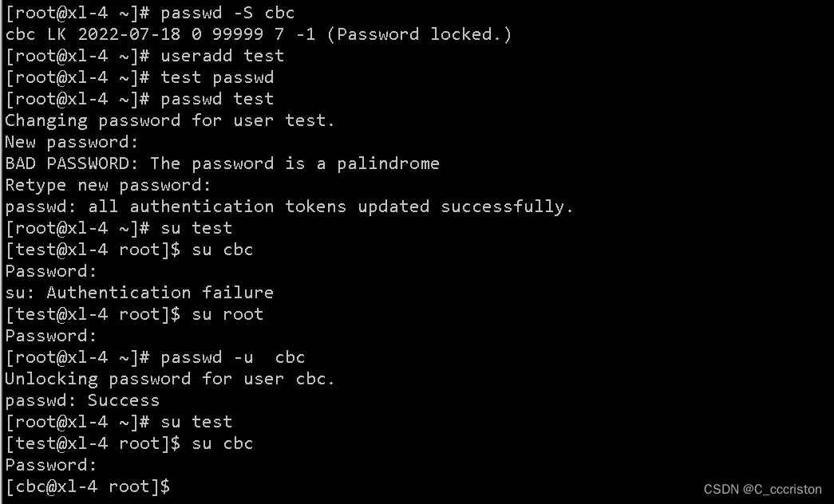Click the 'passwd: Success' output line
The image size is (834, 504).
(82, 400)
